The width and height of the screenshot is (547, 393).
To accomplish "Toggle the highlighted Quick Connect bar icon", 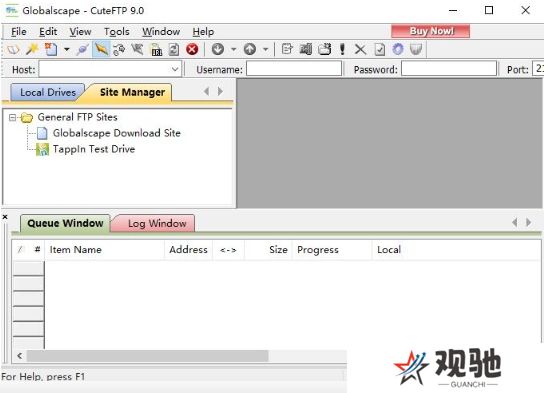I will [102, 49].
